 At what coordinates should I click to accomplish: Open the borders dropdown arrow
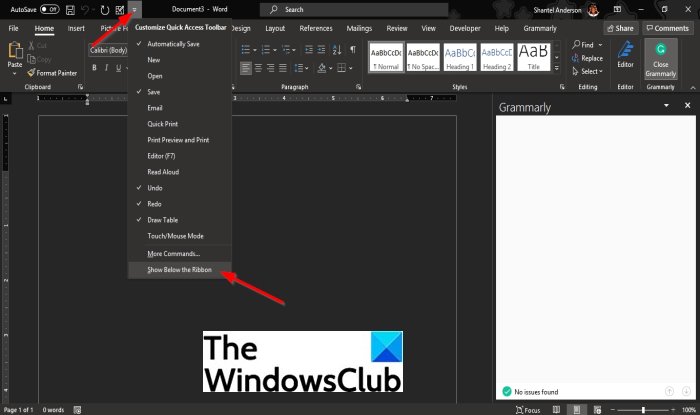(x=350, y=68)
